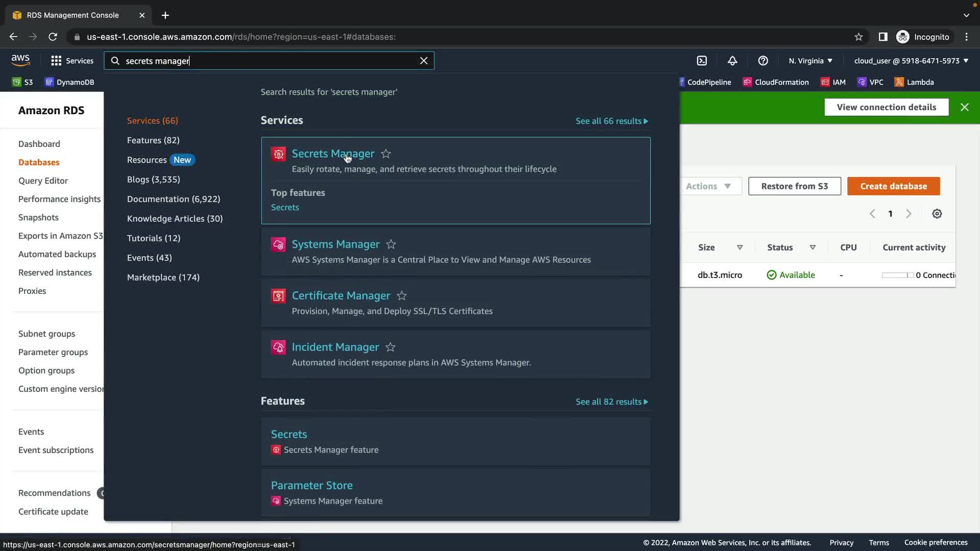
Task: Sort by the Status column arrow
Action: pyautogui.click(x=813, y=247)
